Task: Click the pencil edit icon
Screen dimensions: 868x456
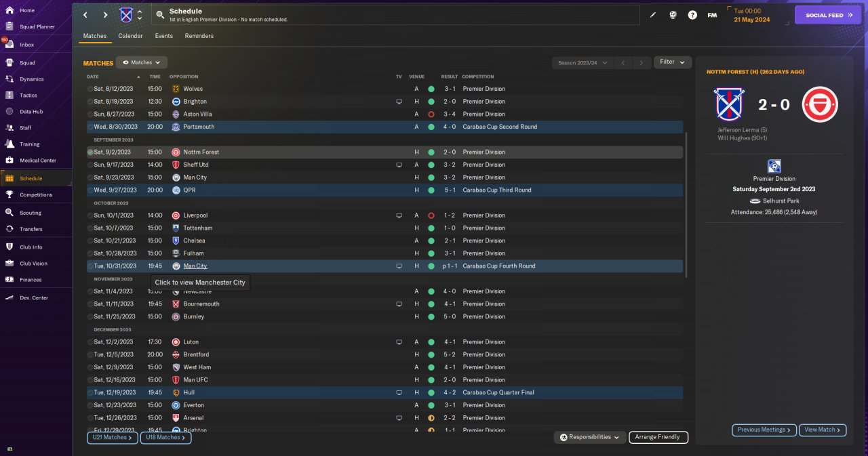Action: coord(653,15)
